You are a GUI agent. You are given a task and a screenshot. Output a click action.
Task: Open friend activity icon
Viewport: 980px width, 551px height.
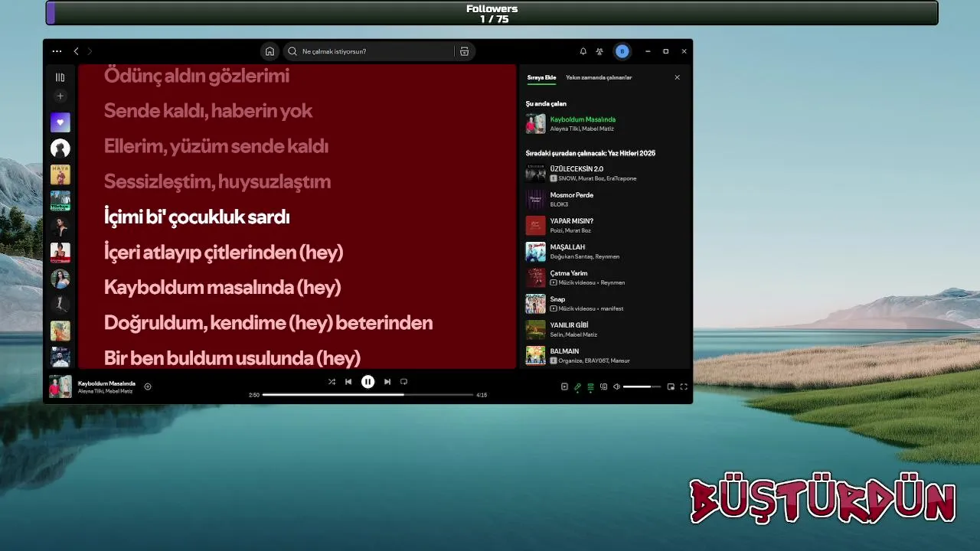click(599, 51)
